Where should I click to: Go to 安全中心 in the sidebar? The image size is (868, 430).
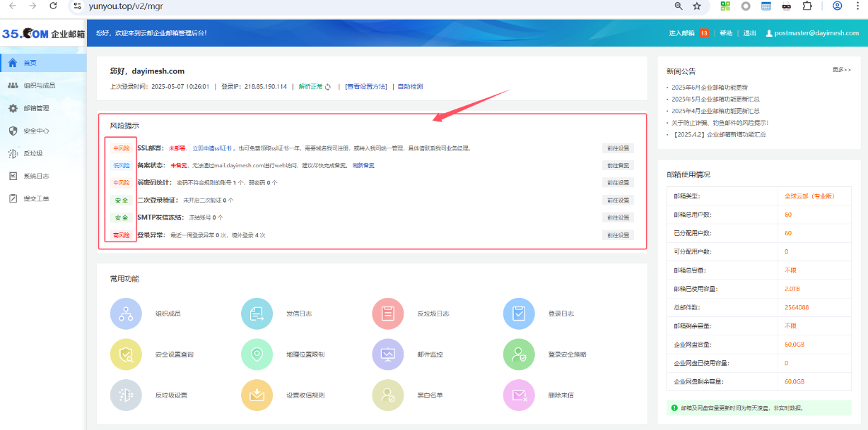36,131
